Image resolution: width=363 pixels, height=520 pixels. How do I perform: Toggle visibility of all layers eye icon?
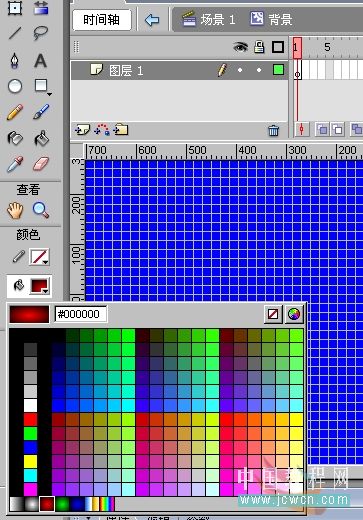(x=240, y=47)
